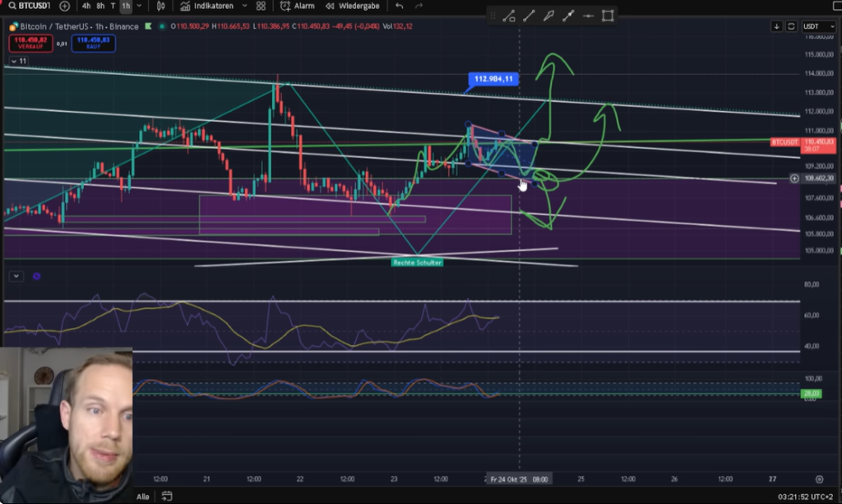This screenshot has height=504, width=842.
Task: Undo the last action
Action: tap(399, 6)
